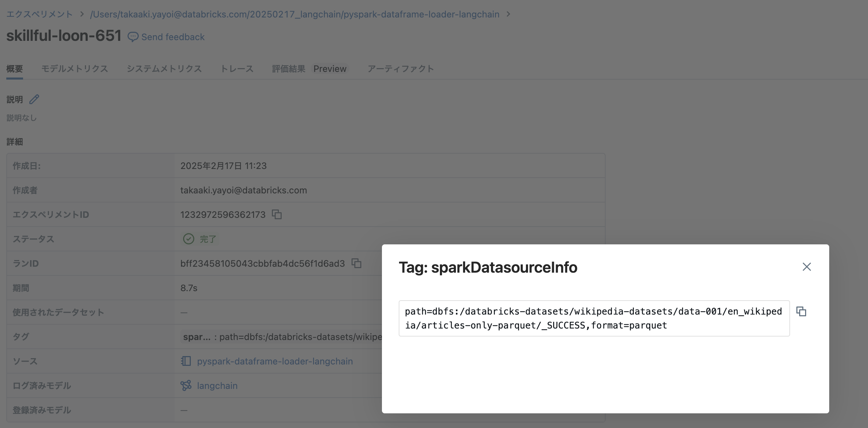Open the pyspark-dataframe-loader-langchain source link
Screen dimensions: 868x428
[x=275, y=361]
